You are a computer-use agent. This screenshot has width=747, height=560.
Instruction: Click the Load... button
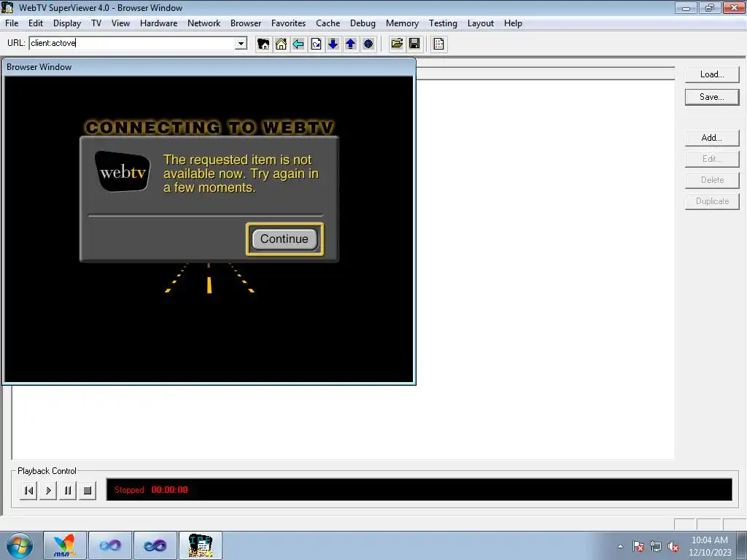pos(712,74)
